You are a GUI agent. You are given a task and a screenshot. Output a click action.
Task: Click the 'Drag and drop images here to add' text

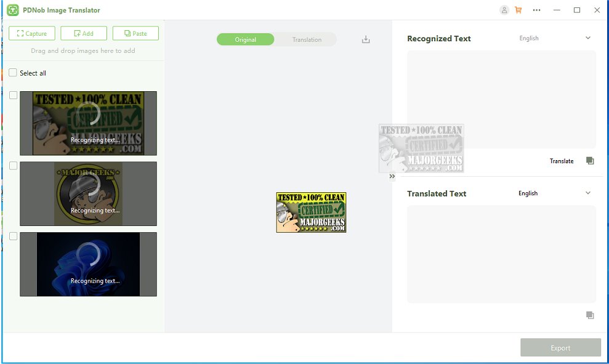tap(83, 51)
